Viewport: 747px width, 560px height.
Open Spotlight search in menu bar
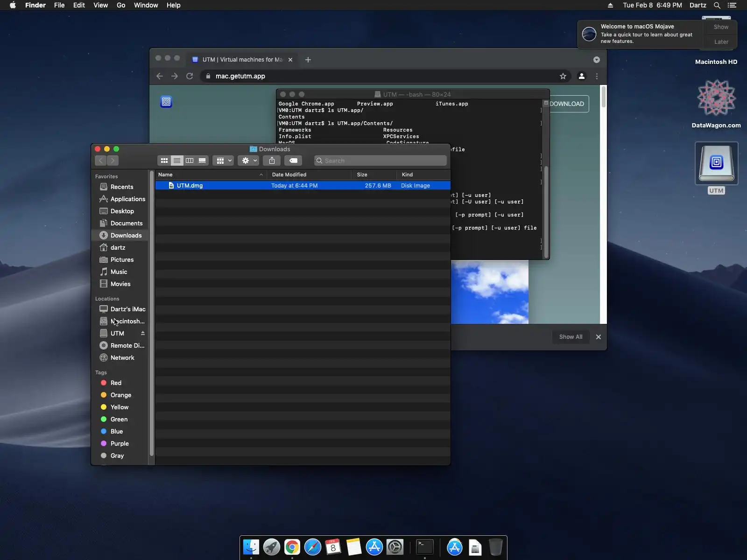tap(717, 5)
